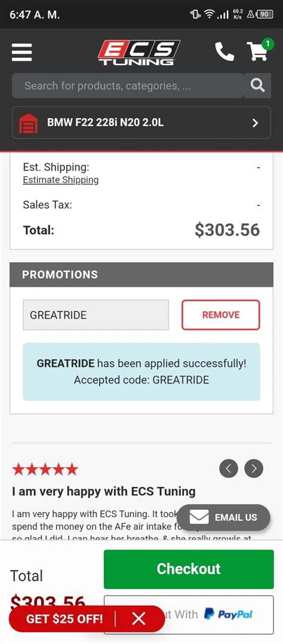Show previous review with left arrow

pyautogui.click(x=229, y=468)
